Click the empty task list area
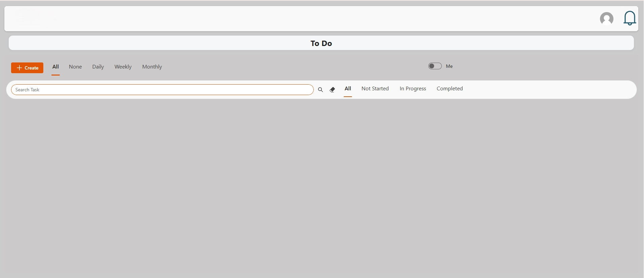 321,185
